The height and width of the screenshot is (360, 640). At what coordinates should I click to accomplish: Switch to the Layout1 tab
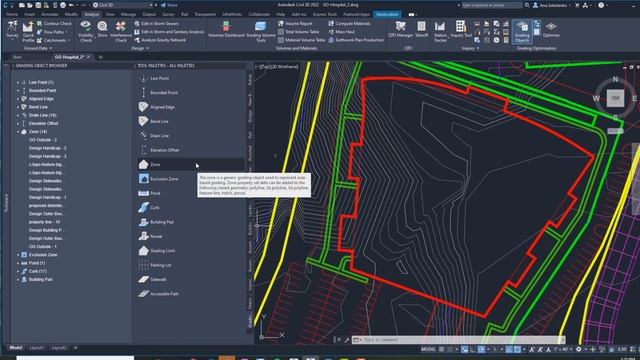36,348
